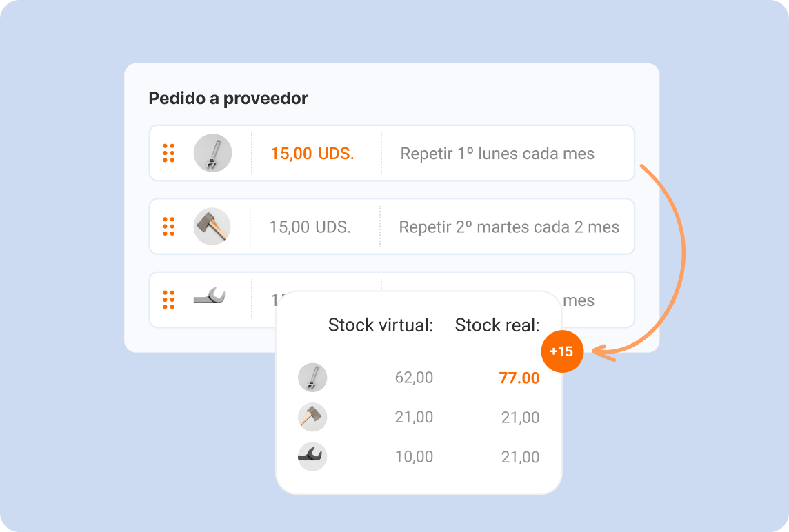Screen dimensions: 789x532
Task: Click the drag handle on the third order row
Action: 168,300
